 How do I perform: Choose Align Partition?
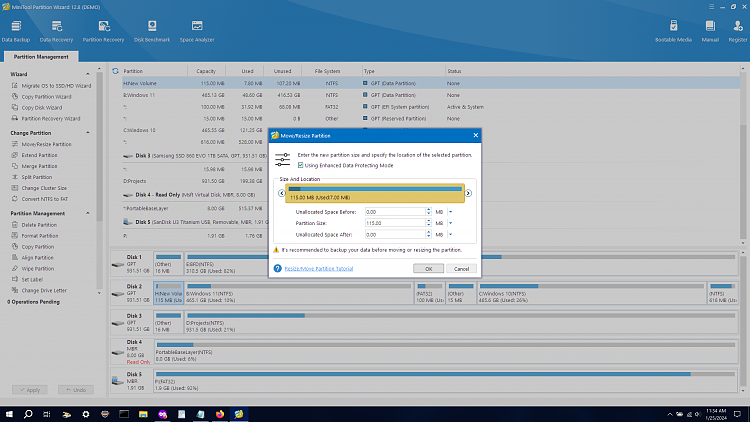[32, 257]
